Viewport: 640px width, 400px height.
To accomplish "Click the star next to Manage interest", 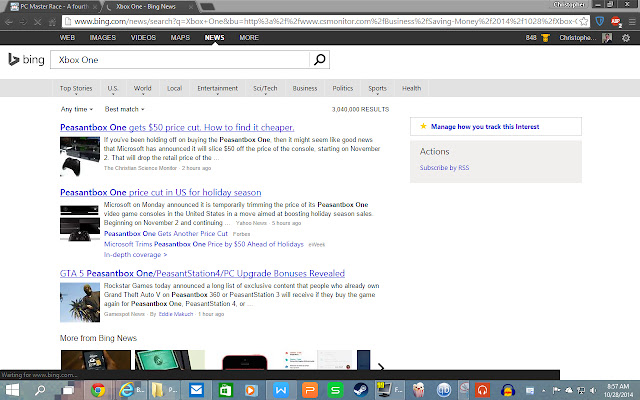I will click(x=423, y=126).
